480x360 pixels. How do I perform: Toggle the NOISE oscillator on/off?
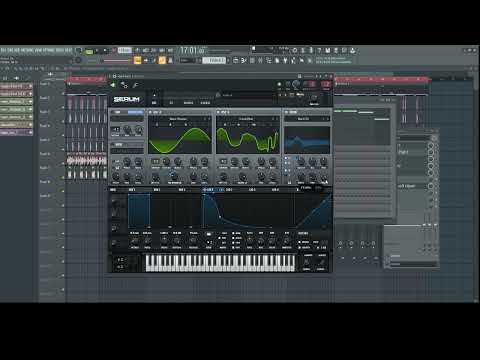113,145
